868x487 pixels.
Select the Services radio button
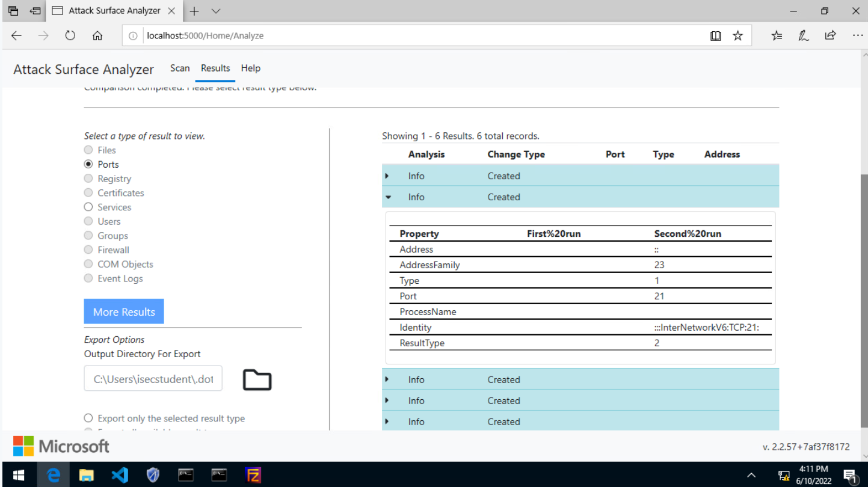[88, 207]
